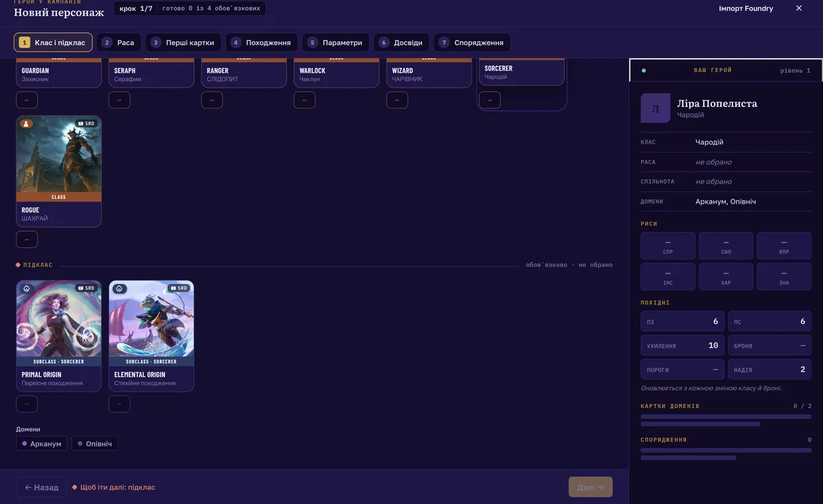Click the dash button under Guardian card
Screen dimensions: 823x504
[x=27, y=100]
